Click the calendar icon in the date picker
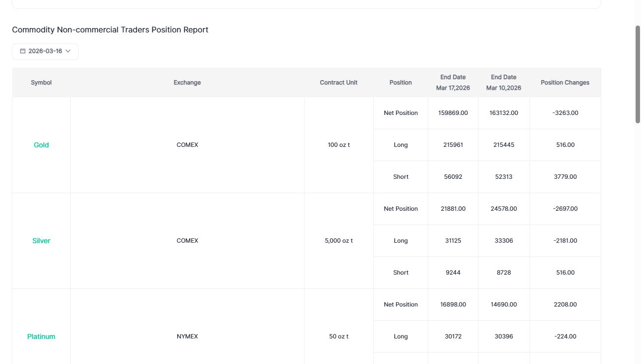 point(23,51)
